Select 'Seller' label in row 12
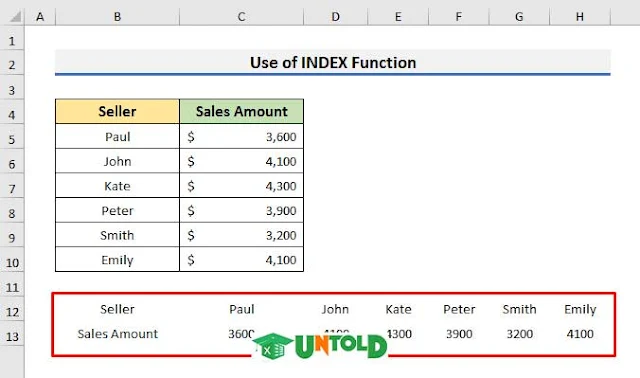The width and height of the screenshot is (640, 378). 118,309
